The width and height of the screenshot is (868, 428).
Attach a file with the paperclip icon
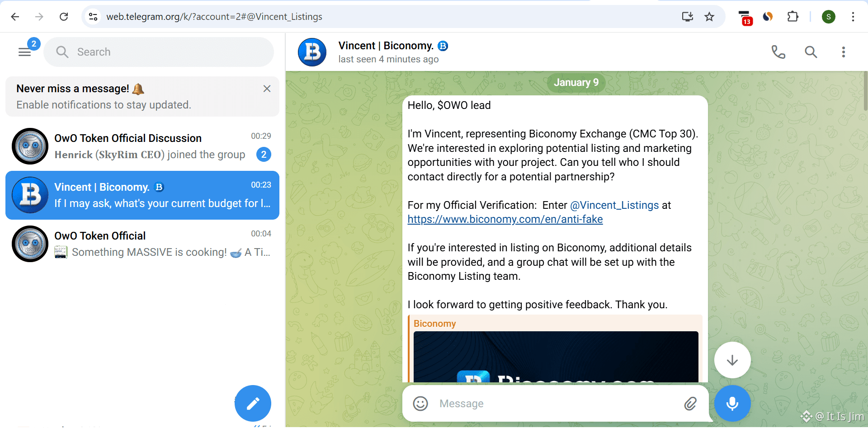[x=690, y=404]
